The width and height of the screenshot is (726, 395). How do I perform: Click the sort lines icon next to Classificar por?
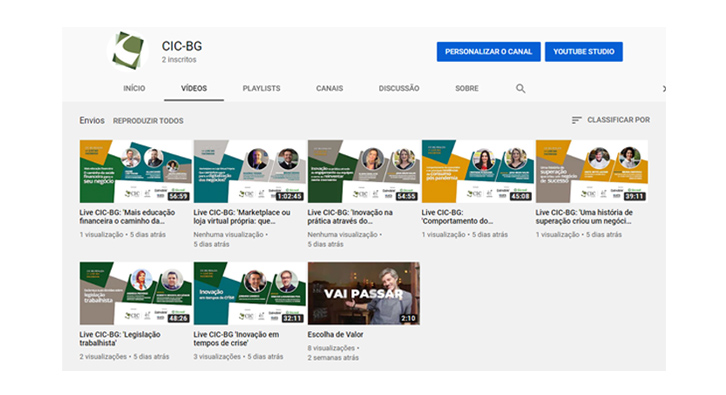(x=576, y=120)
